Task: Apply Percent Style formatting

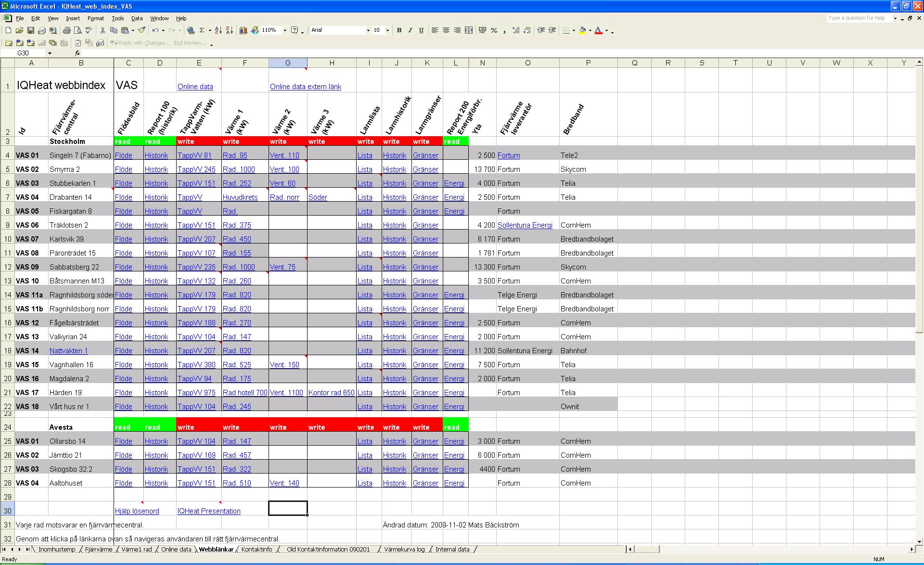Action: pos(494,30)
